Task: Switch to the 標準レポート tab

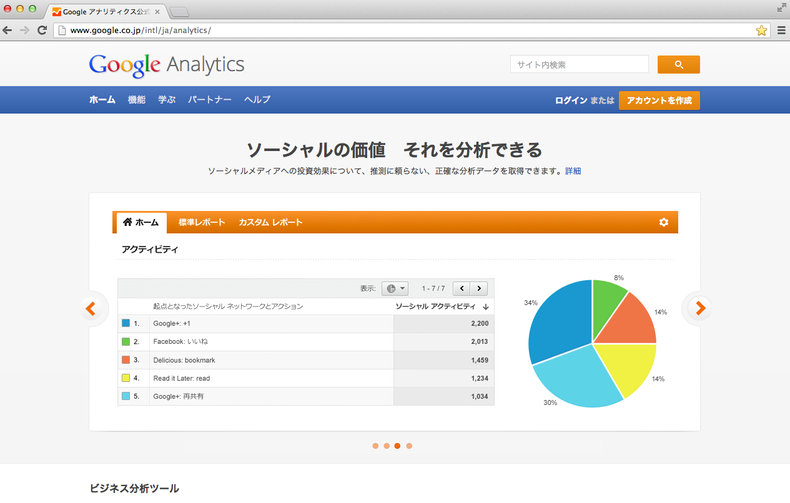Action: [202, 222]
